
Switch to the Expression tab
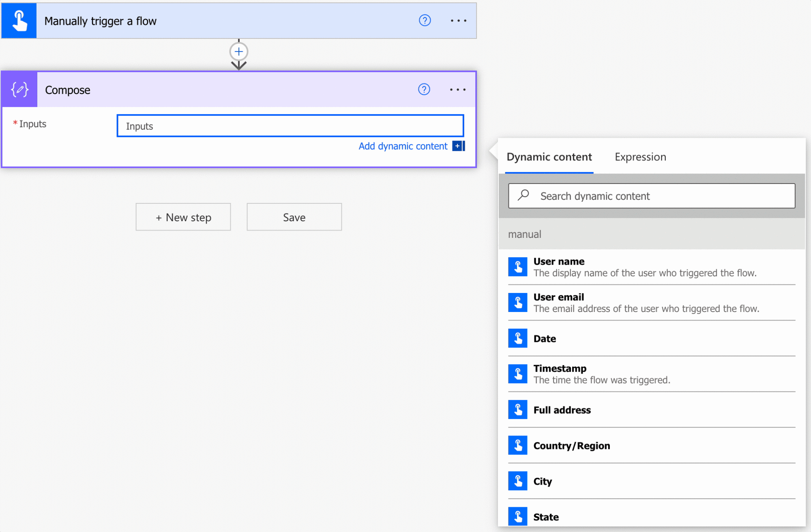click(640, 157)
